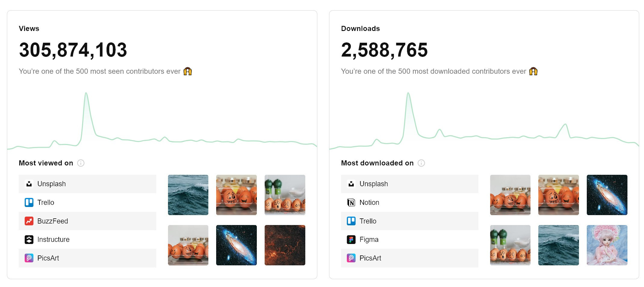644x287 pixels.
Task: Select the Trello icon in the Views list
Action: pyautogui.click(x=29, y=202)
